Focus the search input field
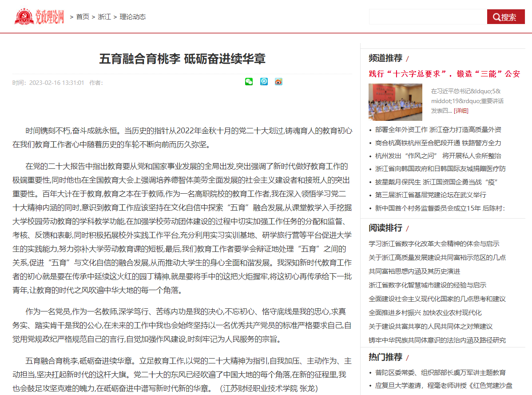 pyautogui.click(x=428, y=16)
